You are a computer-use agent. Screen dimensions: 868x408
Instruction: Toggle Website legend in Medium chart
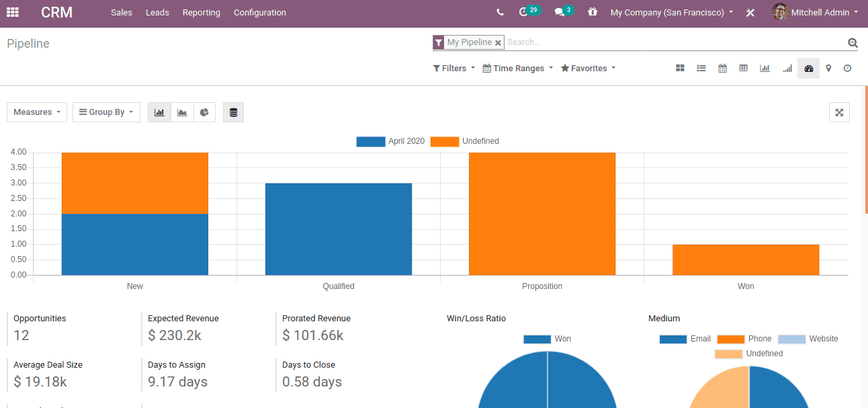(808, 339)
